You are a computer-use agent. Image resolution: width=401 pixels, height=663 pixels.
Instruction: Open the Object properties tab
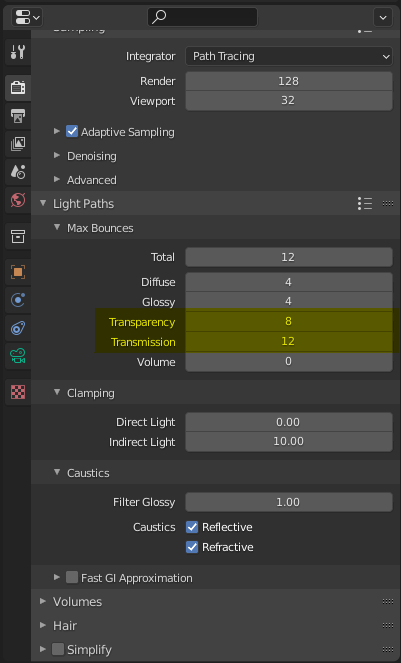[x=18, y=271]
